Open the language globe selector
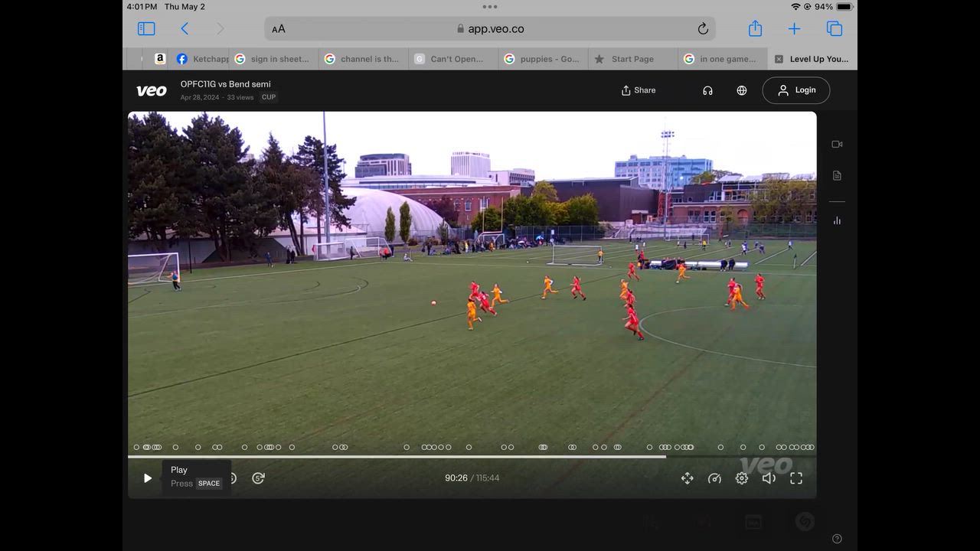This screenshot has height=551, width=980. pyautogui.click(x=741, y=90)
